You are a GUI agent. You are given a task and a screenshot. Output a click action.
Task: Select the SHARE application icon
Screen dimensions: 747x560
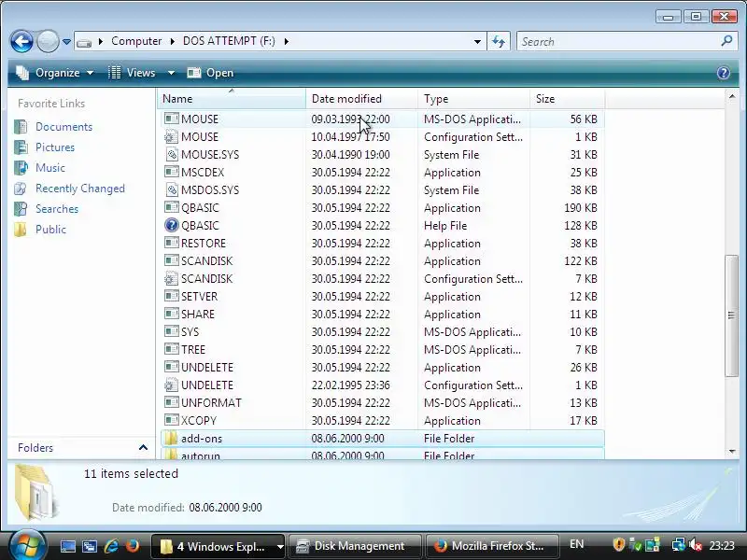click(x=171, y=314)
